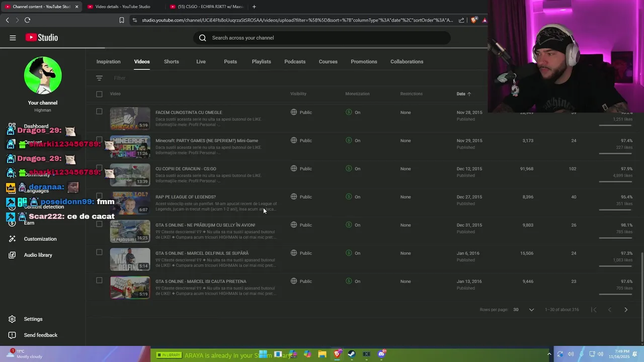Open the video title RAP PE LEAGUE OF LEGENDS?

click(186, 197)
